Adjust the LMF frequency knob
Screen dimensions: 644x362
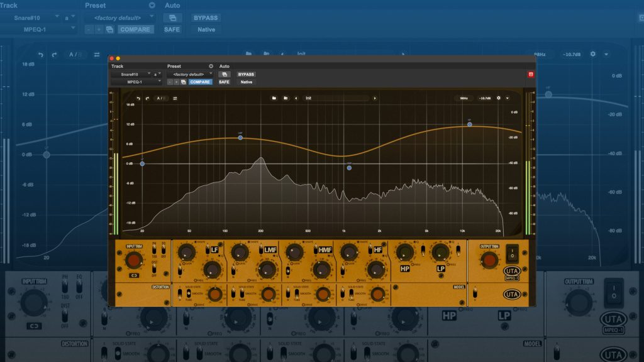267,270
